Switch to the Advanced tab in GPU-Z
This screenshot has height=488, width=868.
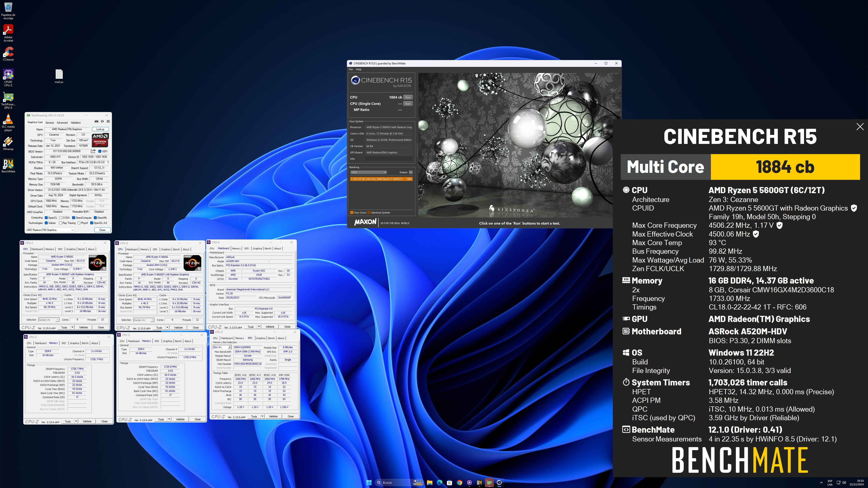[x=62, y=123]
